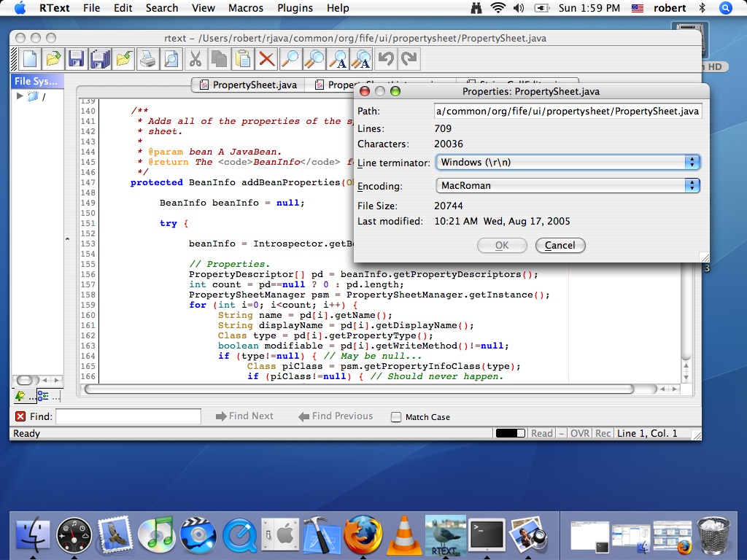Screen dimensions: 747x560
Task: Click Cancel in Properties dialog
Action: click(560, 246)
